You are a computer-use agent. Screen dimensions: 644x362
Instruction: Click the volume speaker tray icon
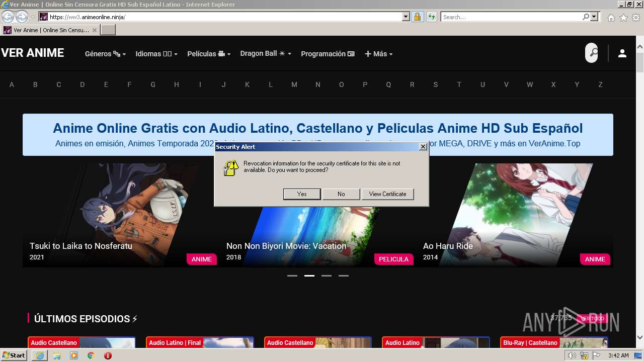(572, 355)
